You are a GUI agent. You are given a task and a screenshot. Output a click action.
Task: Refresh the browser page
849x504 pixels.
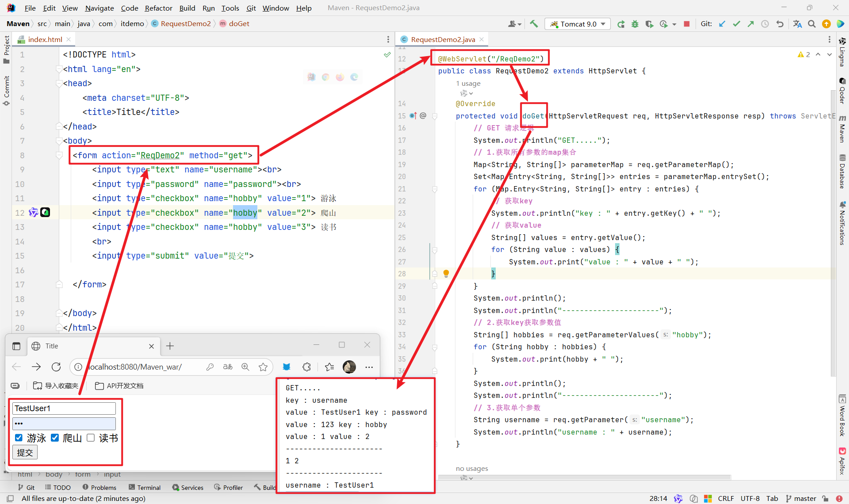coord(56,367)
